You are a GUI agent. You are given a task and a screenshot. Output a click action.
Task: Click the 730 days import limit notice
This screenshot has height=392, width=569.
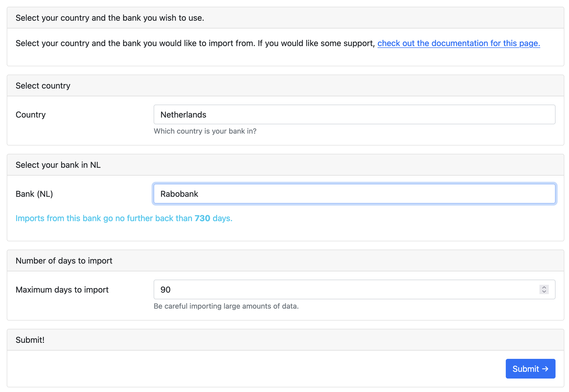tap(124, 218)
